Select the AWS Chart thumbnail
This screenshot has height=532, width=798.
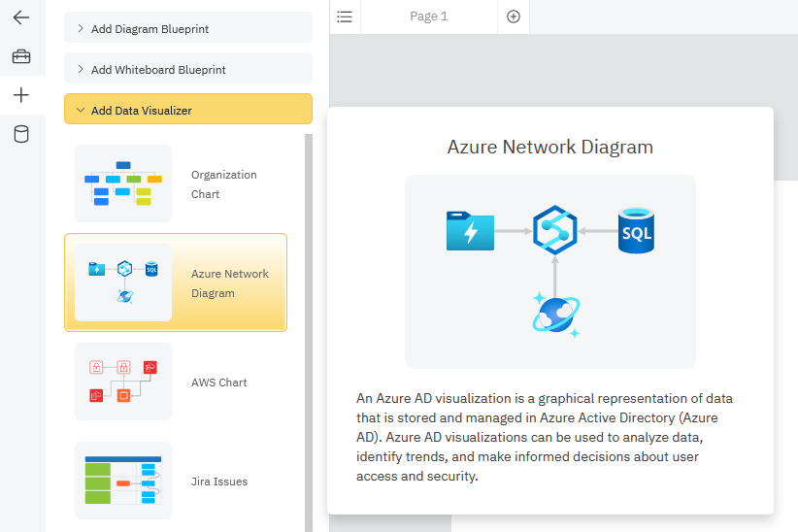(x=123, y=382)
